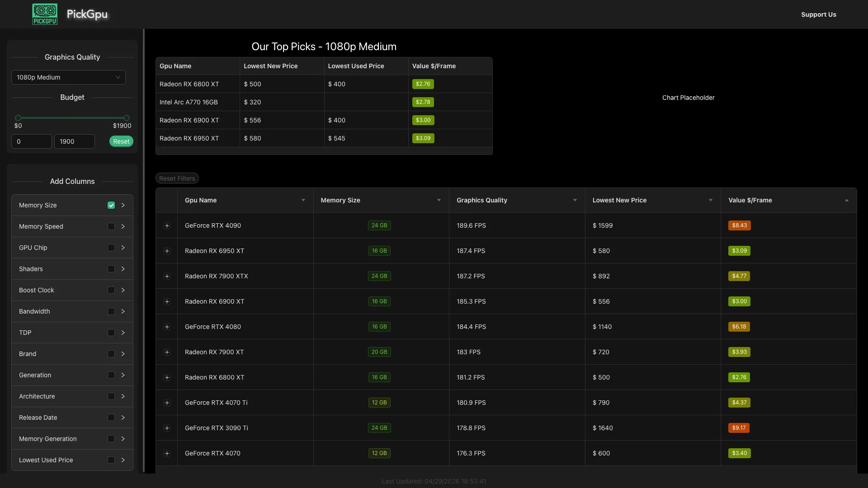868x488 pixels.
Task: Enable the Boost Clock column checkbox
Action: (111, 290)
